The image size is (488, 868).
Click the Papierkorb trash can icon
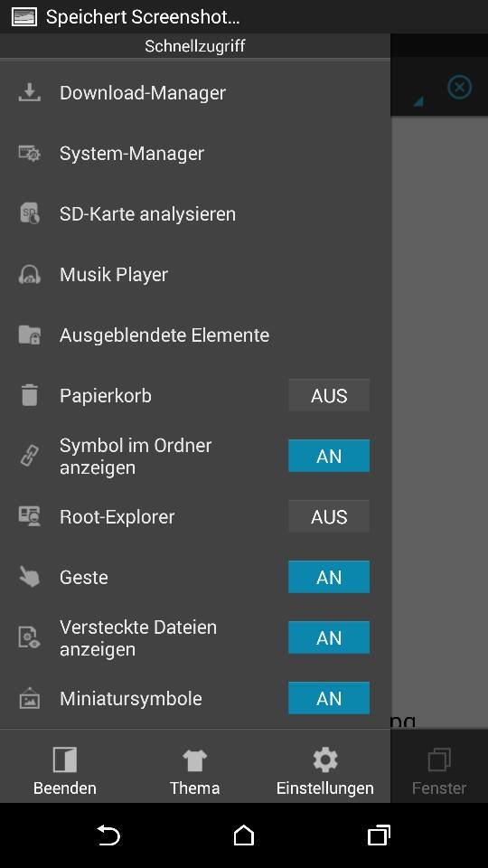(x=29, y=395)
